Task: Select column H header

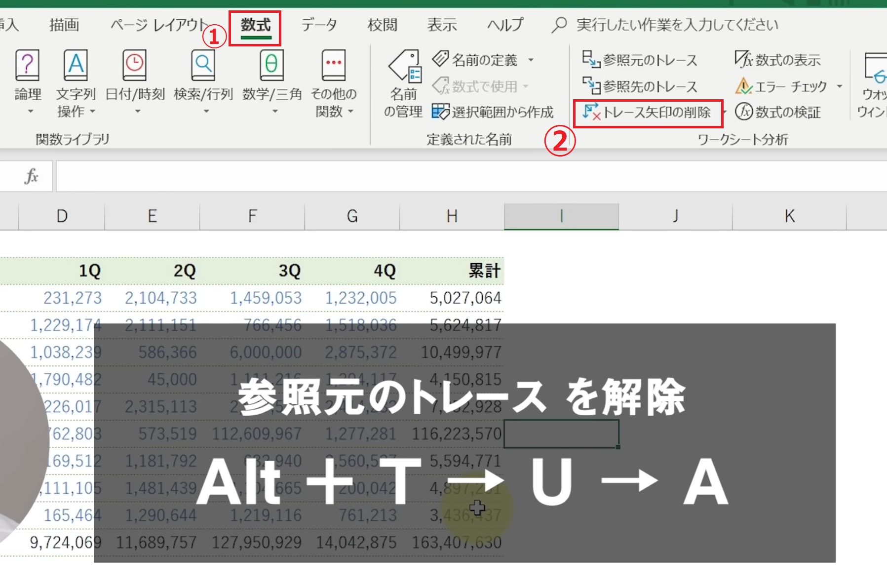Action: tap(452, 216)
